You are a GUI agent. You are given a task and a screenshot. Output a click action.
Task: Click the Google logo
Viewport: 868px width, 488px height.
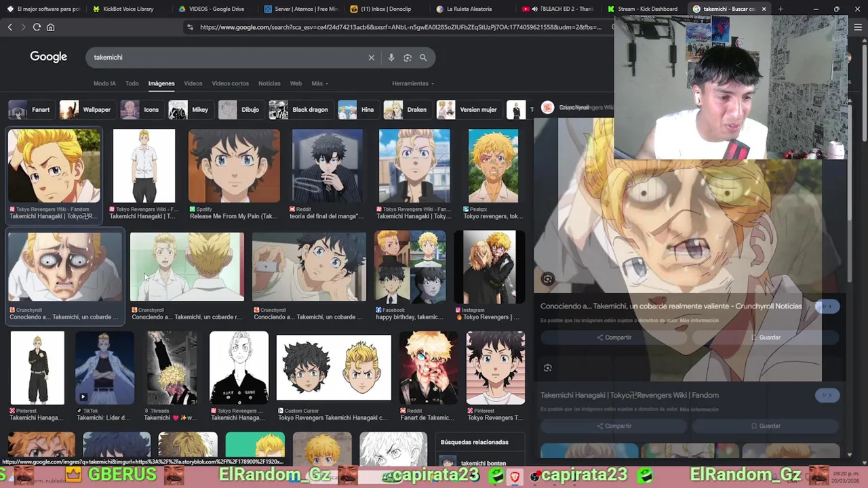pos(48,57)
